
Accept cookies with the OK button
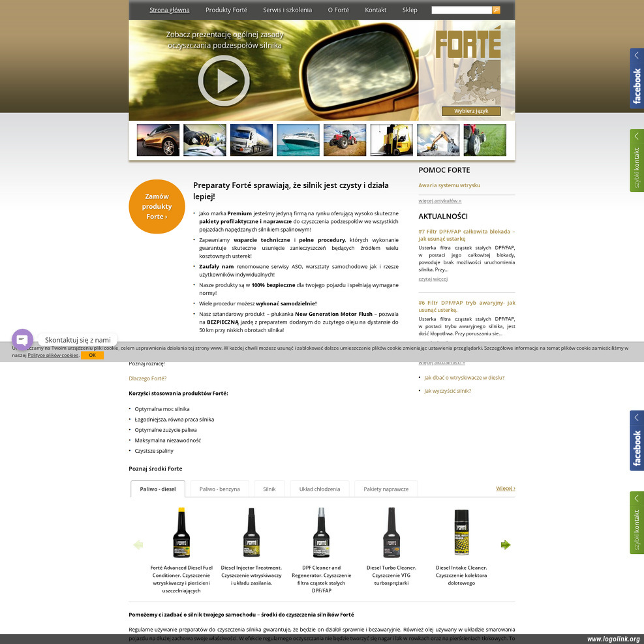93,355
